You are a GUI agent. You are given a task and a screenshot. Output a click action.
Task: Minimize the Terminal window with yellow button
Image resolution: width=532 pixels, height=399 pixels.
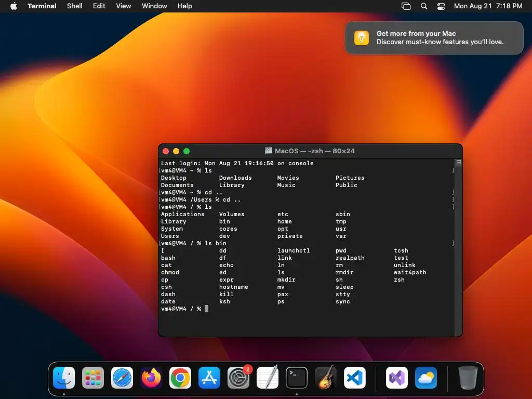coord(176,151)
